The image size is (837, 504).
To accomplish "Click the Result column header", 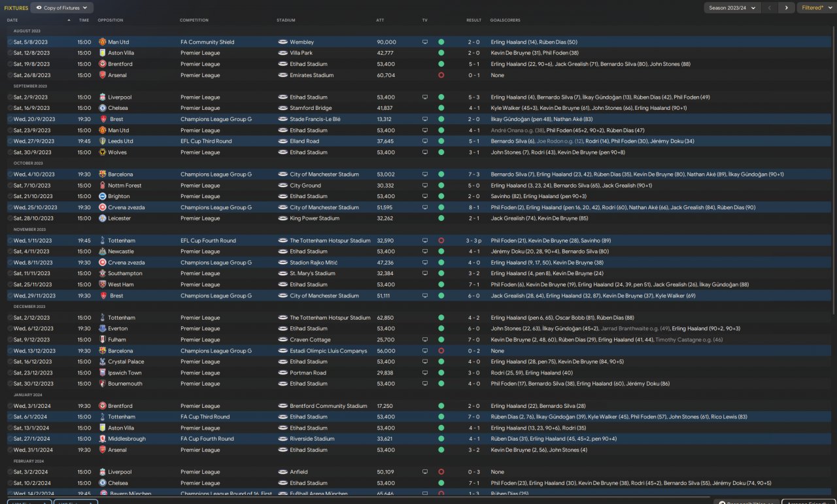I will click(473, 20).
